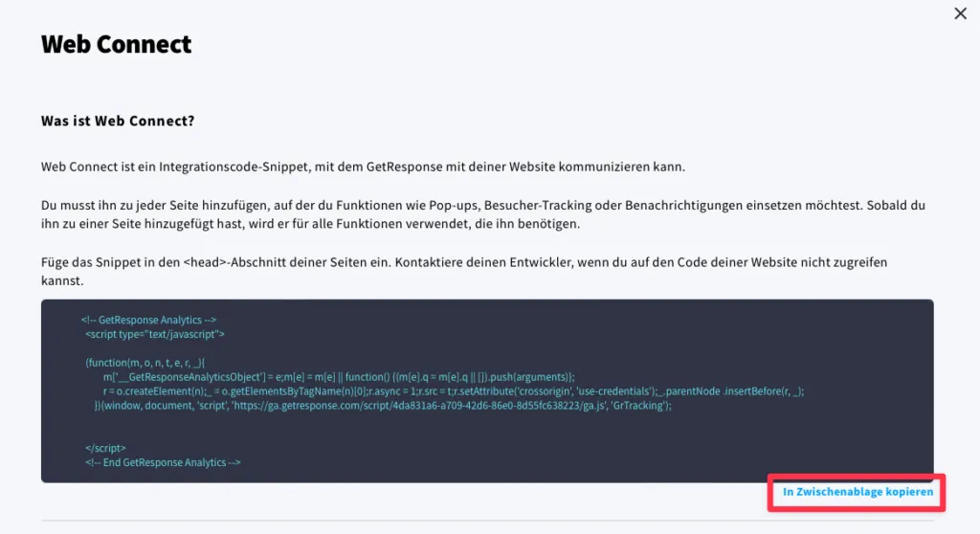Click the '(function(m, o, n, t, e, r, _){' line
980x534 pixels.
145,363
